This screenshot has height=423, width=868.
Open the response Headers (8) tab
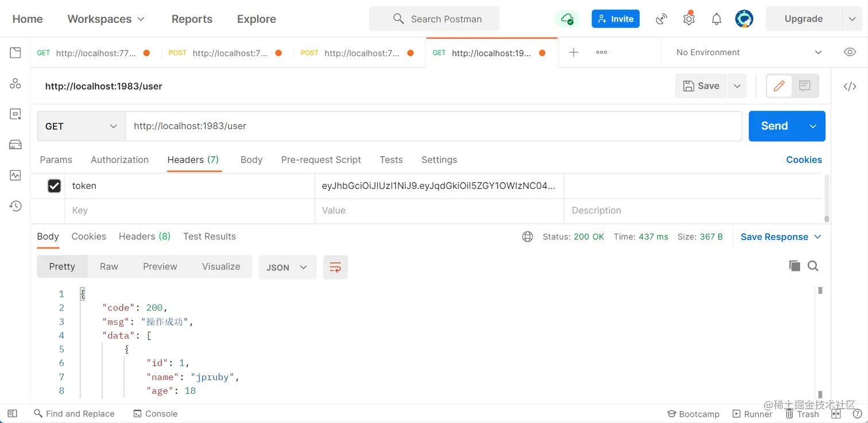coord(145,236)
